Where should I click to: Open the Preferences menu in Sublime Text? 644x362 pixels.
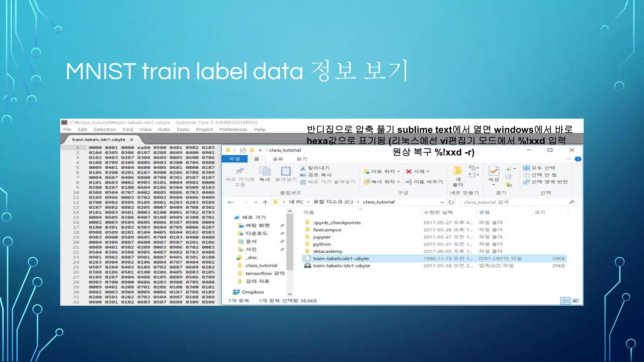pyautogui.click(x=233, y=129)
